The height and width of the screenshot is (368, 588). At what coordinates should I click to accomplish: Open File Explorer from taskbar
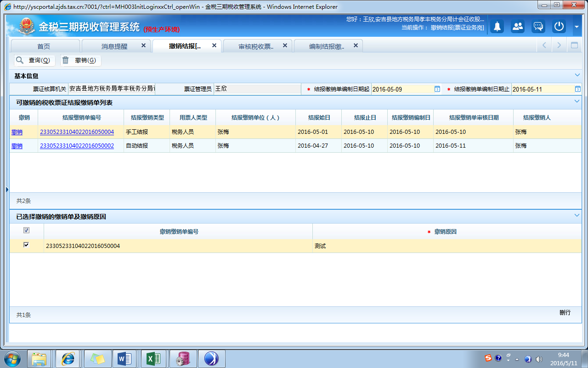pyautogui.click(x=40, y=358)
